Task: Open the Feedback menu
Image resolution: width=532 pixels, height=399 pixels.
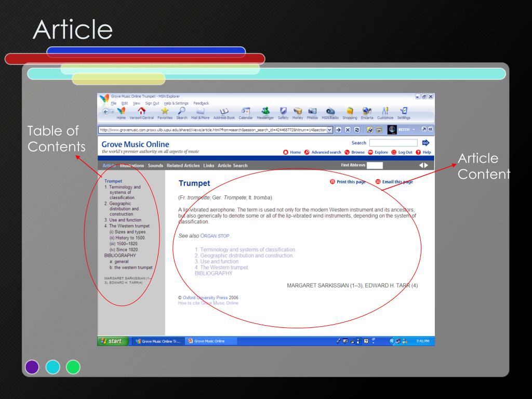Action: coord(201,103)
